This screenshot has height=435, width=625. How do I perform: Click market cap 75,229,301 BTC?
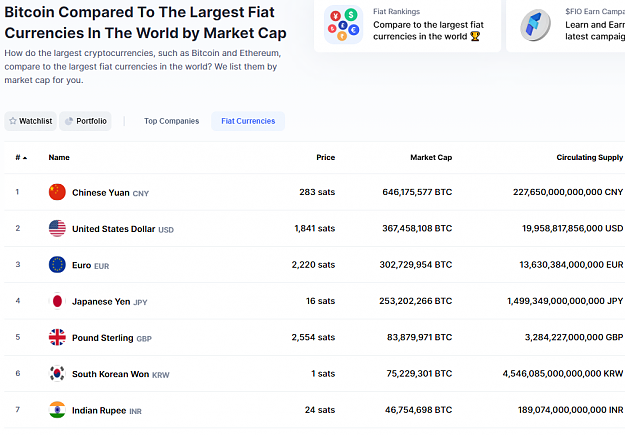coord(419,374)
